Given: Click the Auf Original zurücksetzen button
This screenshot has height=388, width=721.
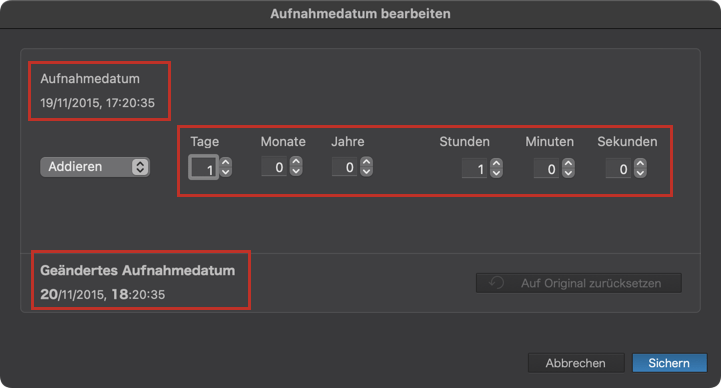Looking at the screenshot, I should 579,283.
